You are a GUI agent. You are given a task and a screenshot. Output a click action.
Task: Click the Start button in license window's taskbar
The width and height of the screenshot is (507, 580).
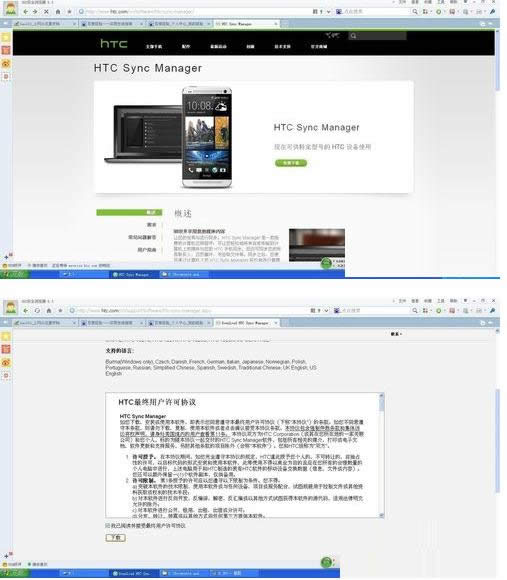pos(15,574)
